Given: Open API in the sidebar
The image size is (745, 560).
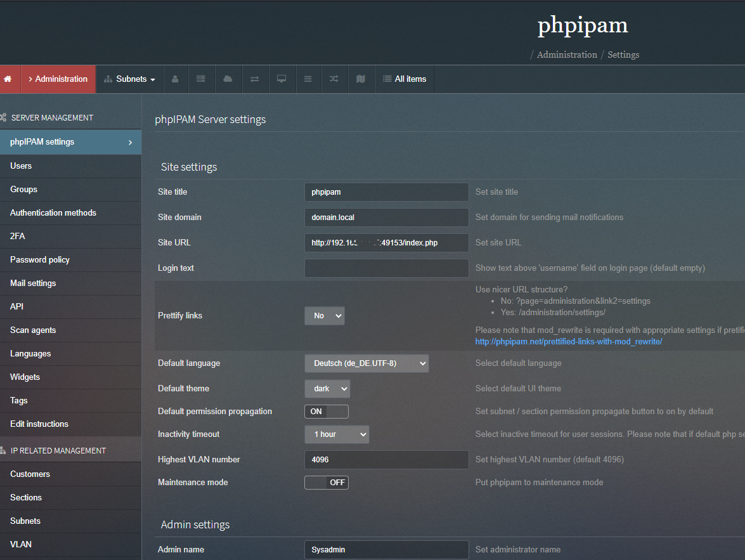Looking at the screenshot, I should click(x=71, y=306).
